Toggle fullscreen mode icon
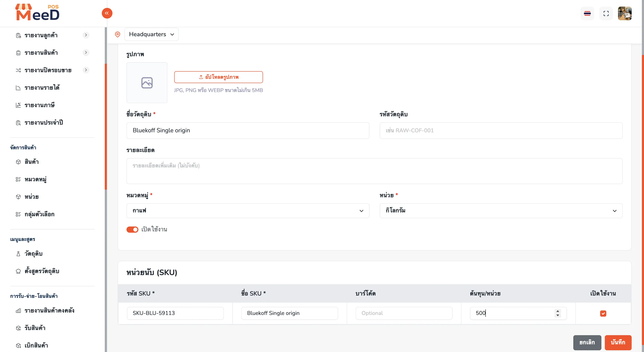644x352 pixels. coord(606,13)
